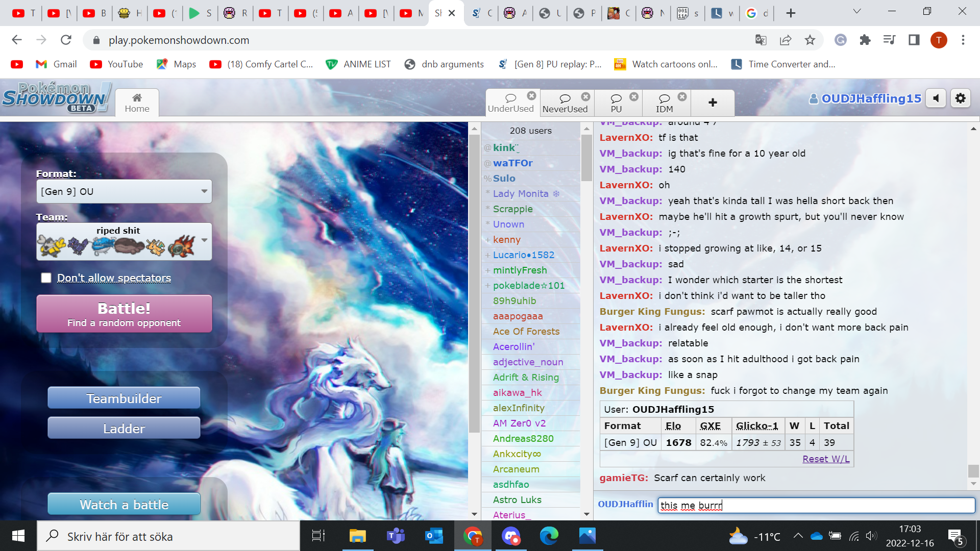Open Outlook from the taskbar

[434, 536]
